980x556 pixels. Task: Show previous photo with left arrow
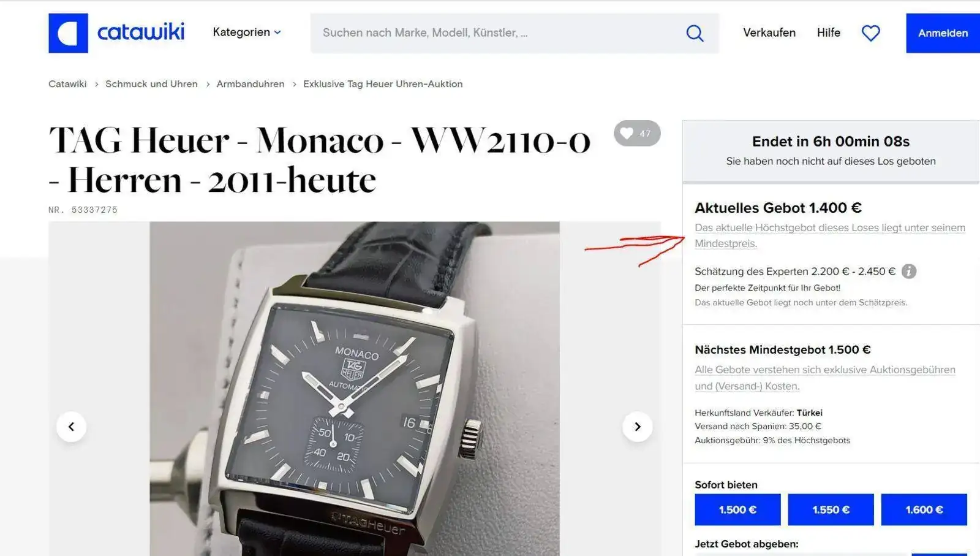pyautogui.click(x=71, y=427)
